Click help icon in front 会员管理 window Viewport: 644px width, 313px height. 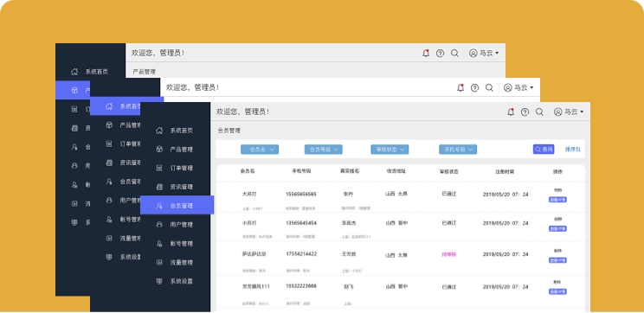click(525, 112)
